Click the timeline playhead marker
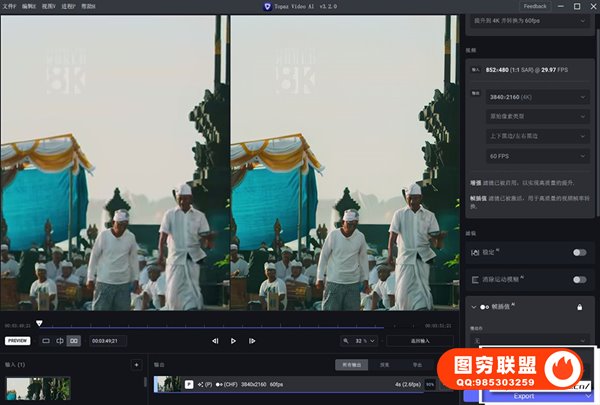600x405 pixels. coord(39,323)
